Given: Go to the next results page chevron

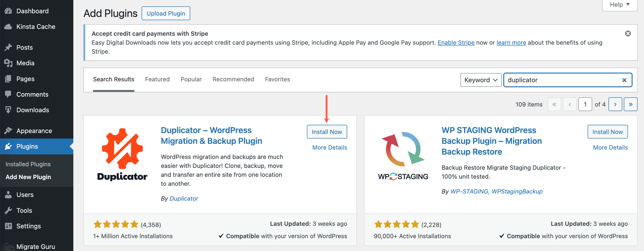Looking at the screenshot, I should 615,104.
